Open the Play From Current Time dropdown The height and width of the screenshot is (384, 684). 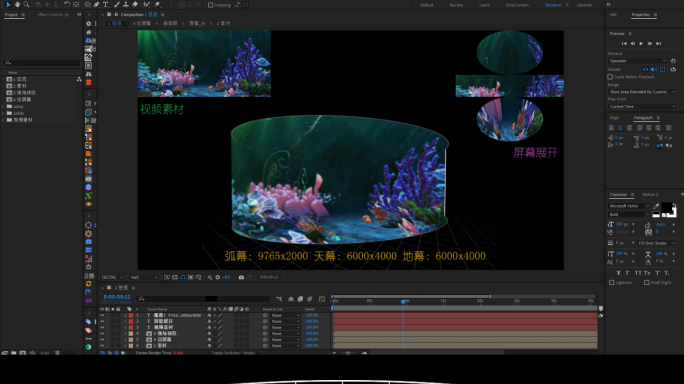coord(642,106)
